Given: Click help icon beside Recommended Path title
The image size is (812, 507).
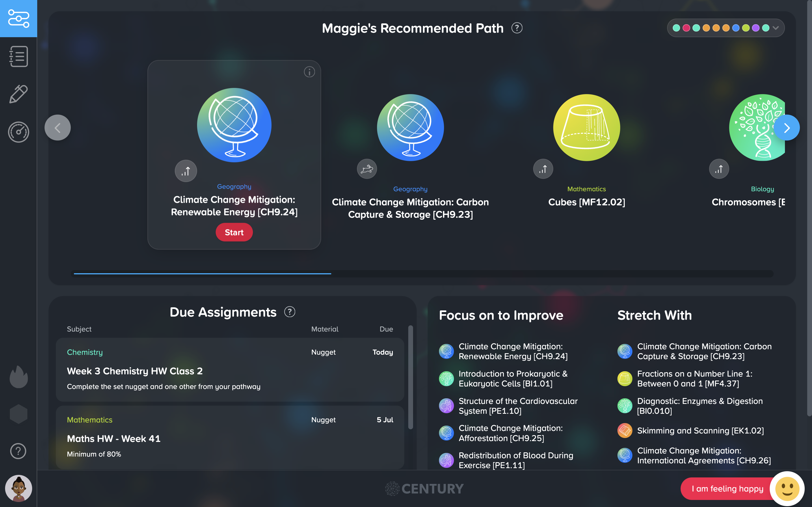Looking at the screenshot, I should point(517,28).
